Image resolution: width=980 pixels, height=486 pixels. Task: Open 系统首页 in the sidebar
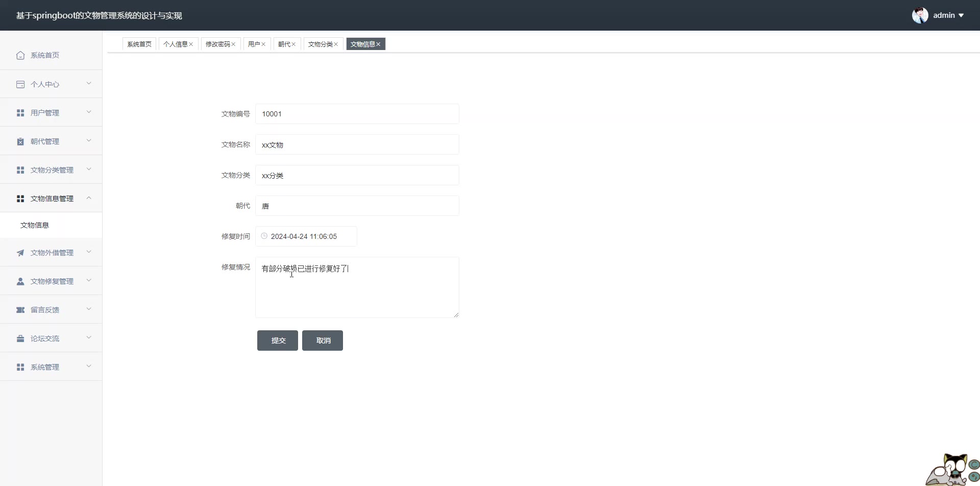pos(51,55)
